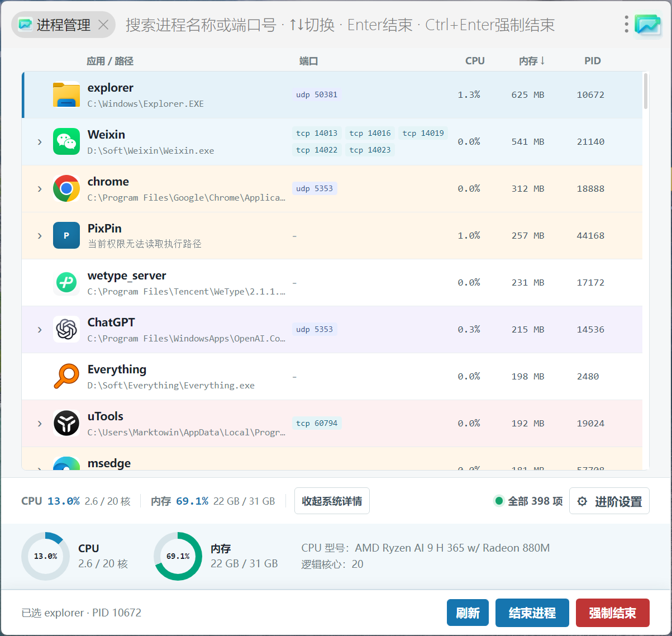Sort by PID column header

[x=593, y=61]
